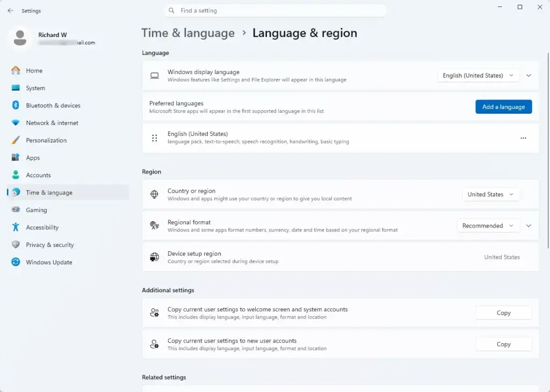The height and width of the screenshot is (392, 550).
Task: Open System settings page
Action: point(68,88)
